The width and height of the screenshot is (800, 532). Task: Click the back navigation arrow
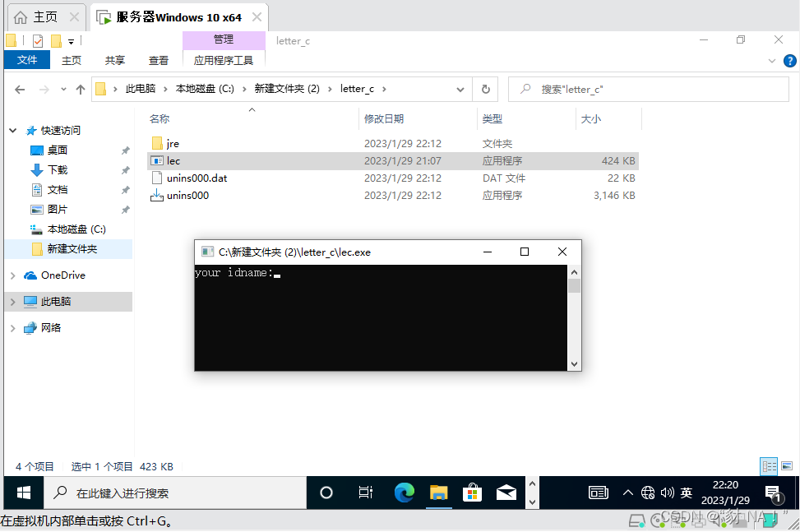[20, 88]
